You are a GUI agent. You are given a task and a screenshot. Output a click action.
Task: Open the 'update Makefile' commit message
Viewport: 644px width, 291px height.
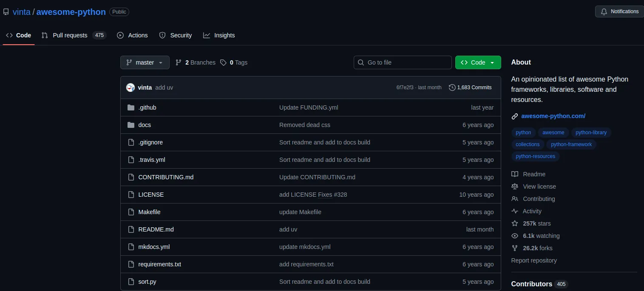300,212
